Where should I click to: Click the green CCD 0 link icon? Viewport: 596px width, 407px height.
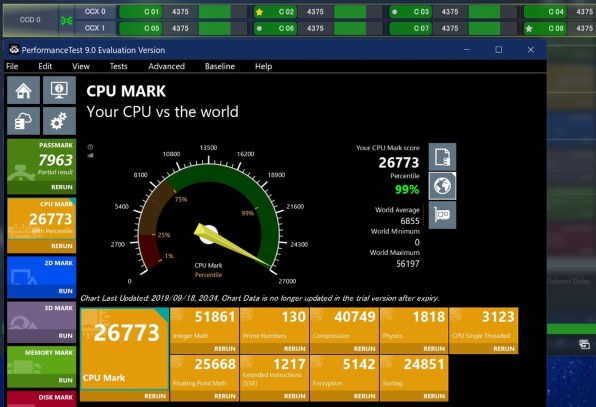point(66,21)
